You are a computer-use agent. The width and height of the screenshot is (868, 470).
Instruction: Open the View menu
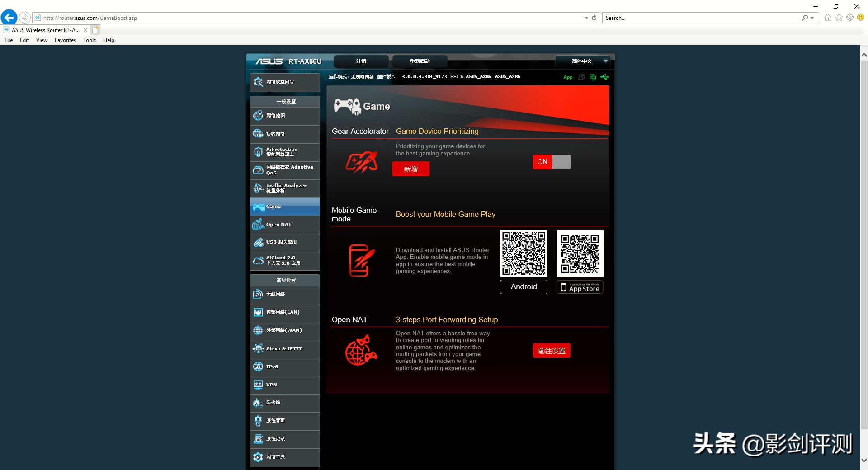click(42, 40)
